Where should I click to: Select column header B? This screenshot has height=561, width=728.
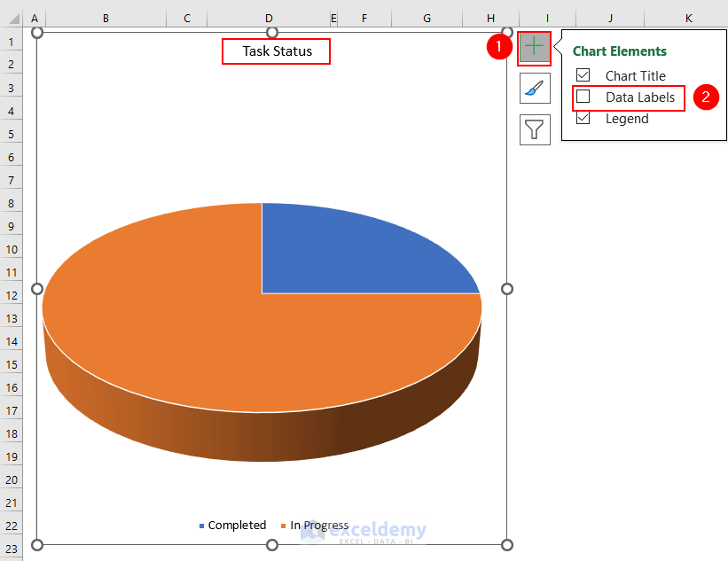[x=105, y=18]
